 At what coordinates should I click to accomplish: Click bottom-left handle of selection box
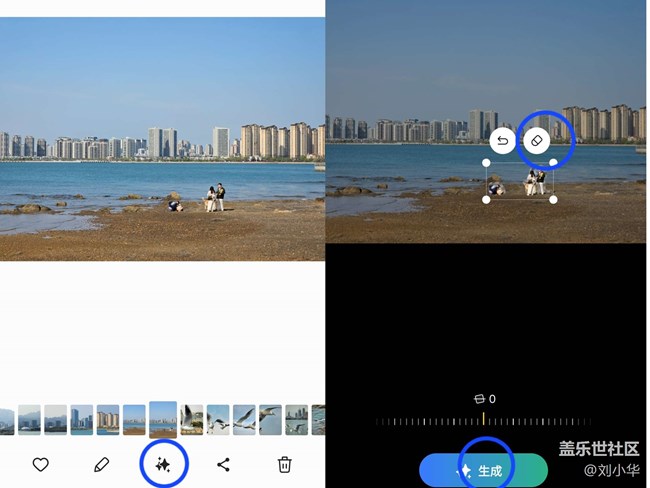(487, 199)
